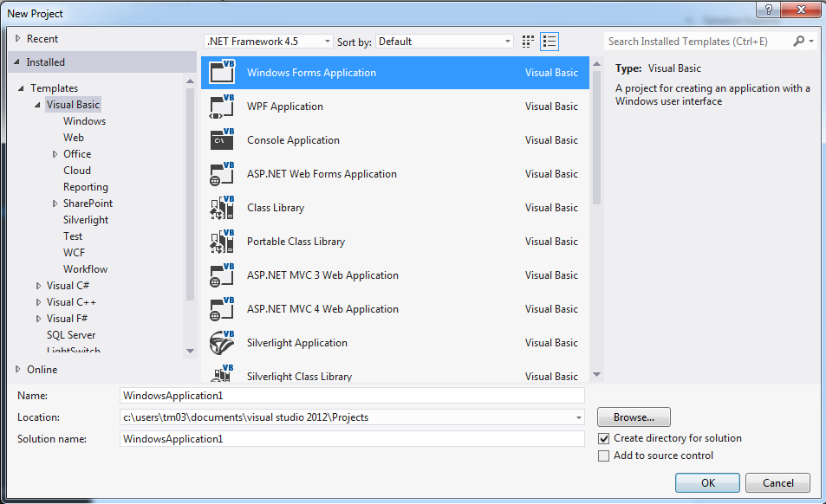Screen dimensions: 826x504
Task: Click the project Name input field
Action: point(352,396)
